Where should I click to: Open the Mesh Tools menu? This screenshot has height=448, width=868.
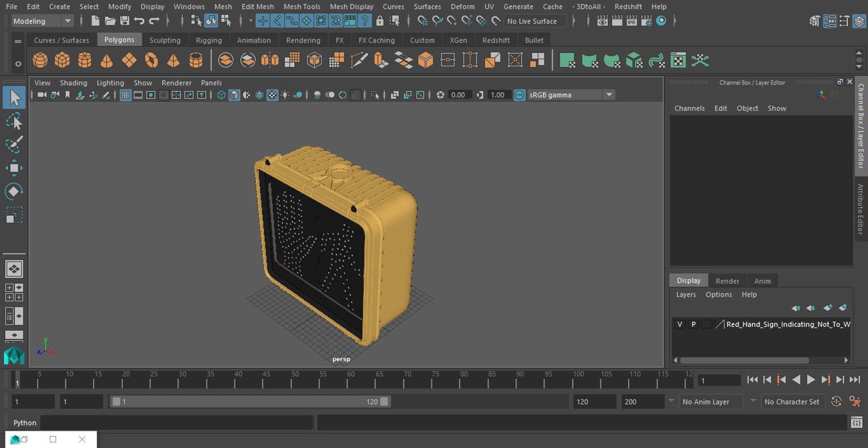click(x=302, y=6)
